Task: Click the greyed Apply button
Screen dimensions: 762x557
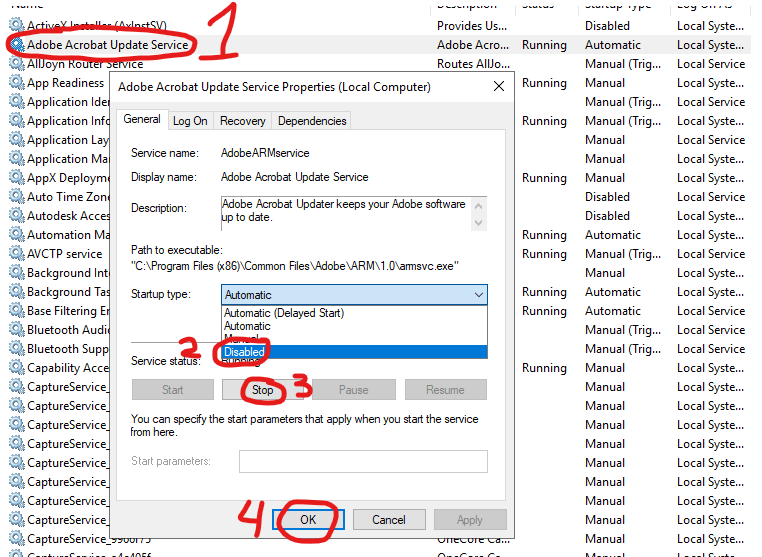Action: click(470, 520)
